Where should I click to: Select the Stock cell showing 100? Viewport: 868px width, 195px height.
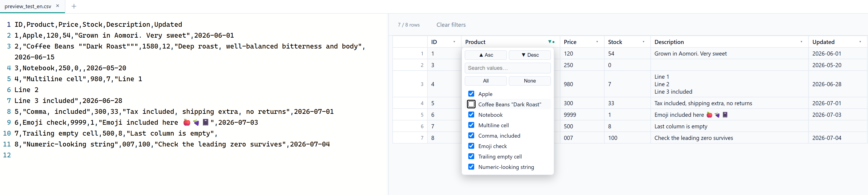click(627, 138)
